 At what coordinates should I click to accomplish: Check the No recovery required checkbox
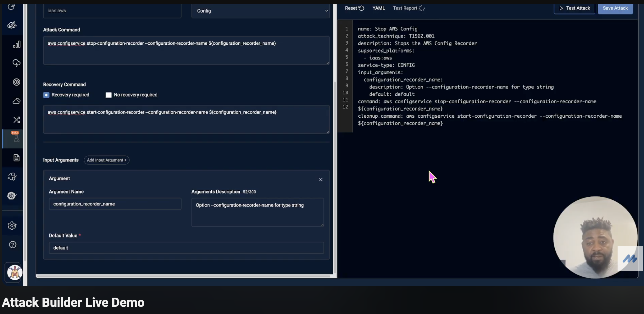pyautogui.click(x=108, y=95)
